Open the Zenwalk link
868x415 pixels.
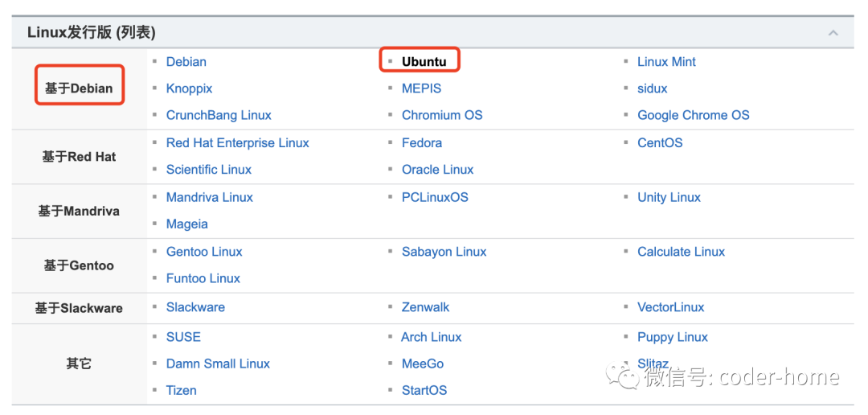click(426, 307)
